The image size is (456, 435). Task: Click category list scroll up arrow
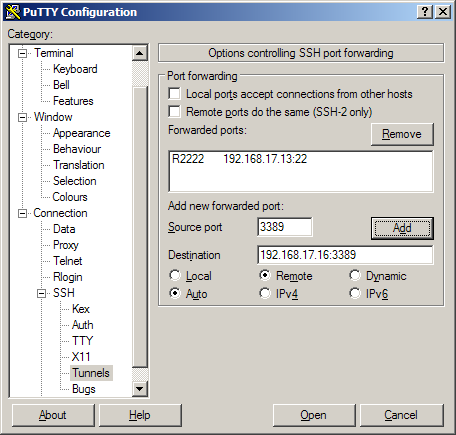(140, 53)
